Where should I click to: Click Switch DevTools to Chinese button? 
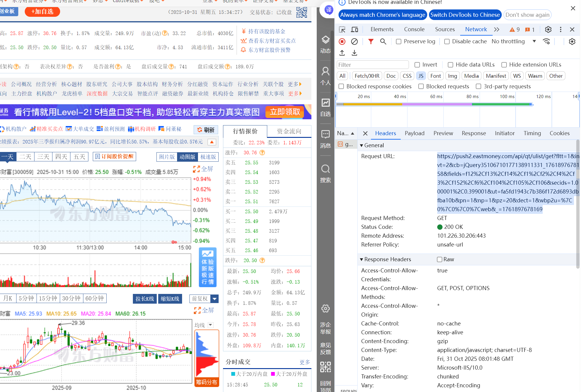[465, 15]
